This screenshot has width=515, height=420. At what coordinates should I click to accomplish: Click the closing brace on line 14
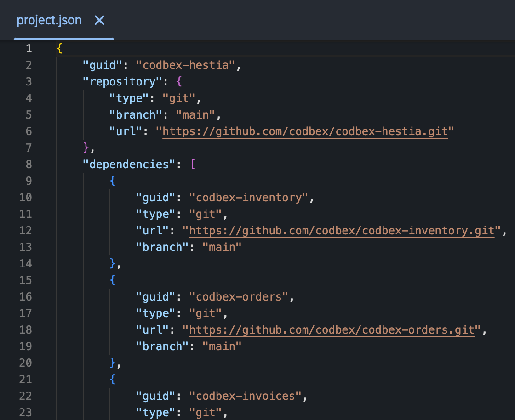point(113,263)
